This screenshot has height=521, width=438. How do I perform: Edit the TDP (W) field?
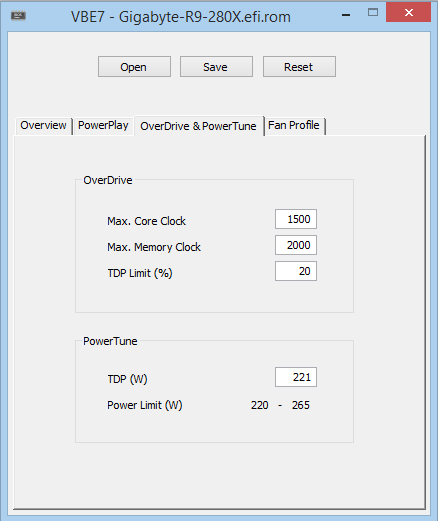pyautogui.click(x=296, y=377)
